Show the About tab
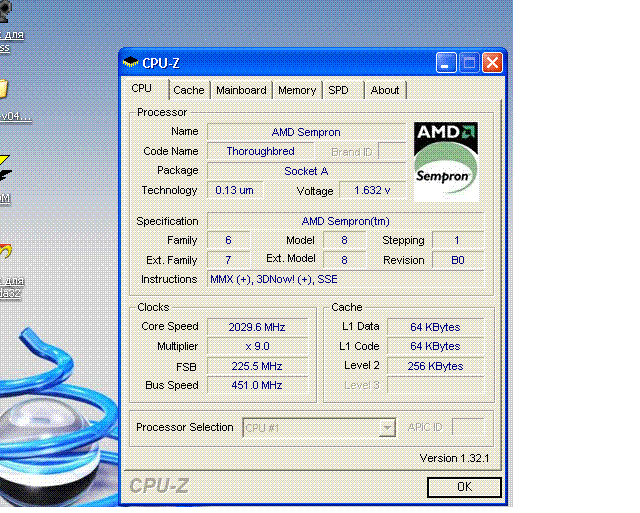Viewport: 640px width, 513px height. (x=385, y=90)
